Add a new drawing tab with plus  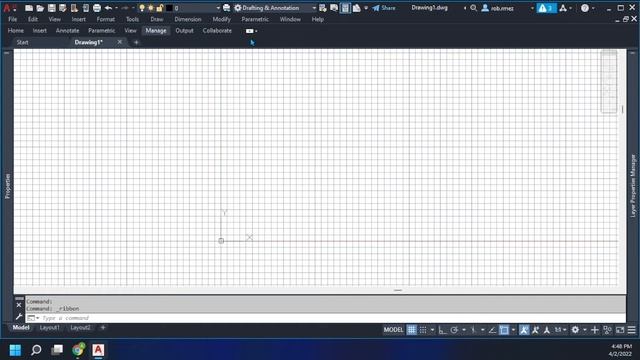(136, 42)
